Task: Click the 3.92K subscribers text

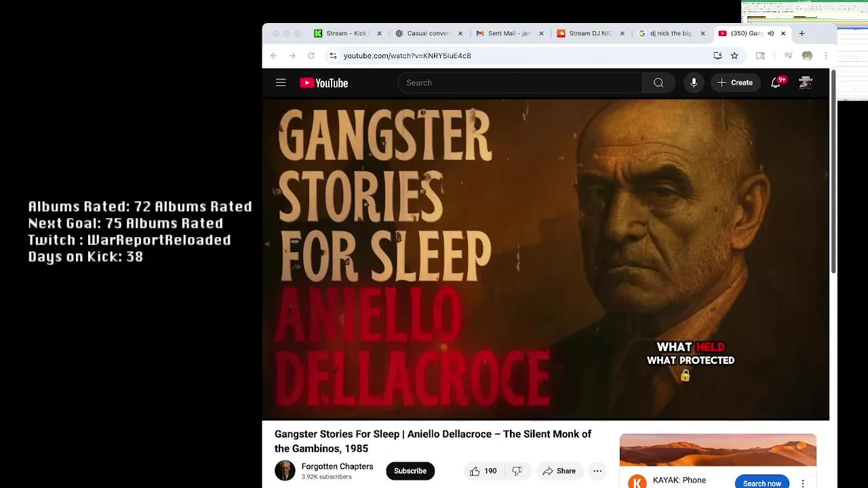Action: tap(326, 477)
